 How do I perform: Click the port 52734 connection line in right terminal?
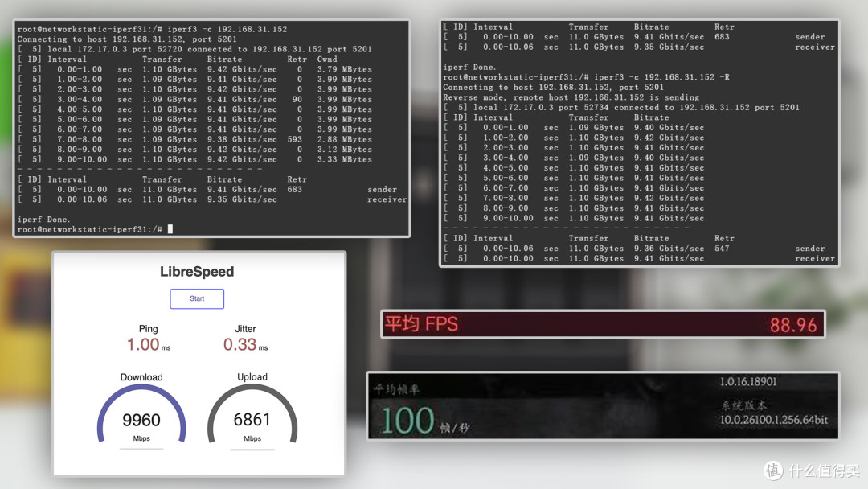621,108
